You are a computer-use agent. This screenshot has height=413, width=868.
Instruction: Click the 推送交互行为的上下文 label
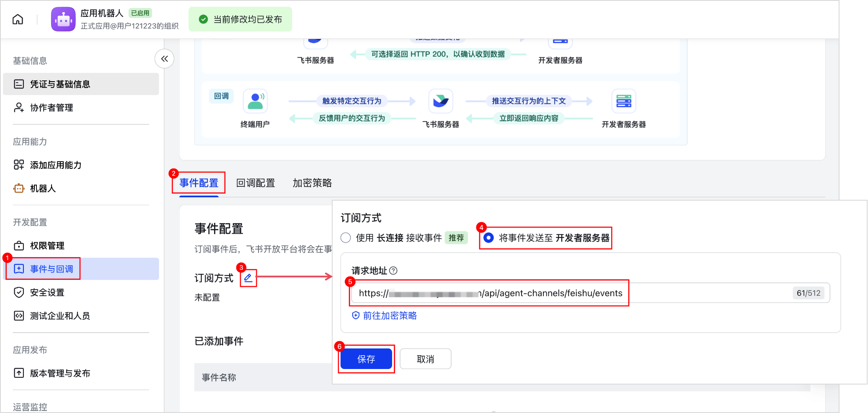point(529,101)
